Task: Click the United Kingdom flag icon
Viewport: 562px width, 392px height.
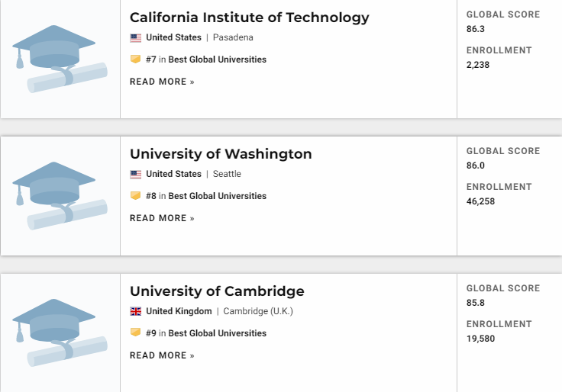Action: (x=136, y=311)
